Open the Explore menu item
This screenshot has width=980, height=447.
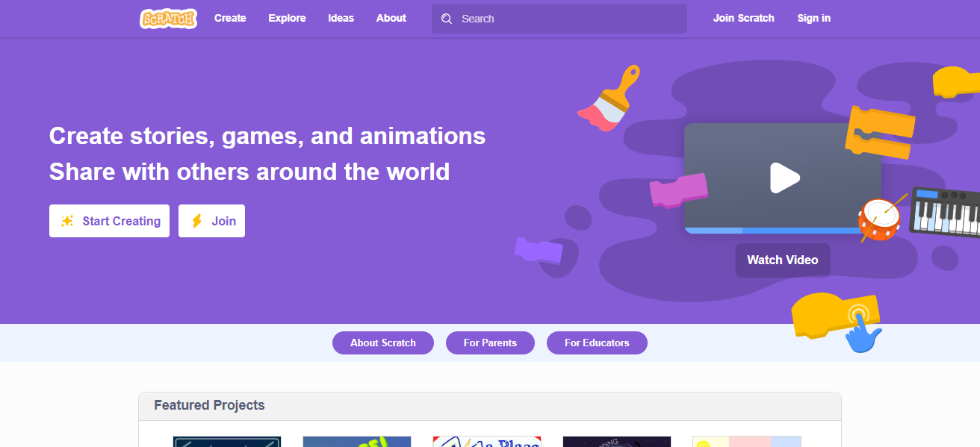pyautogui.click(x=287, y=18)
